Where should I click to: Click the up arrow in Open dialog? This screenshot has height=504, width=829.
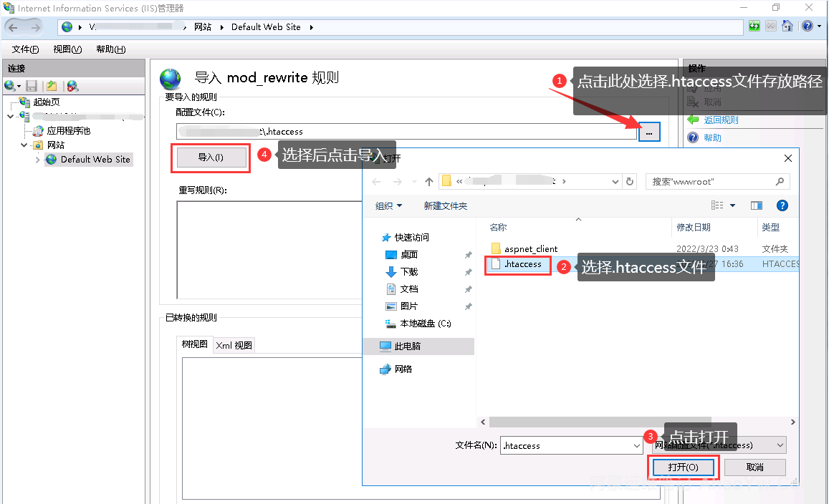(429, 182)
